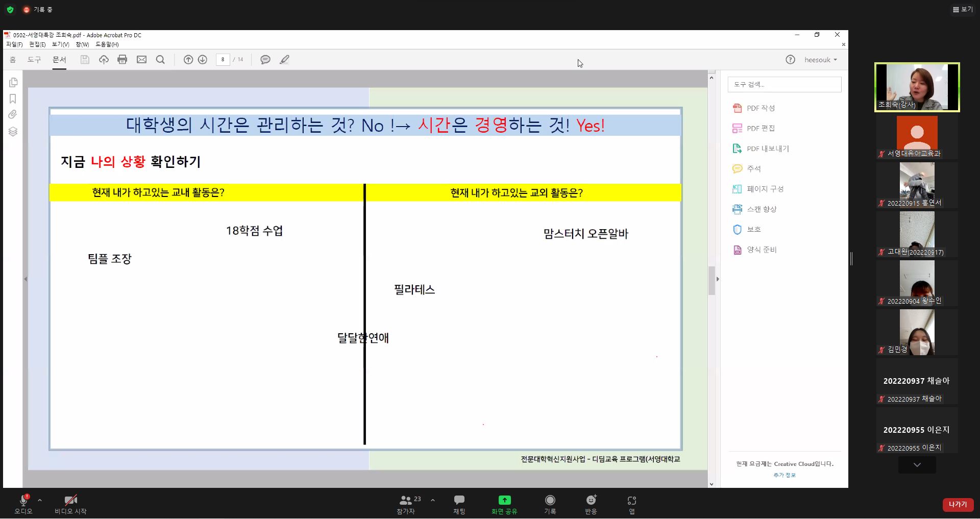Switch to the 도구 tab

coord(34,60)
